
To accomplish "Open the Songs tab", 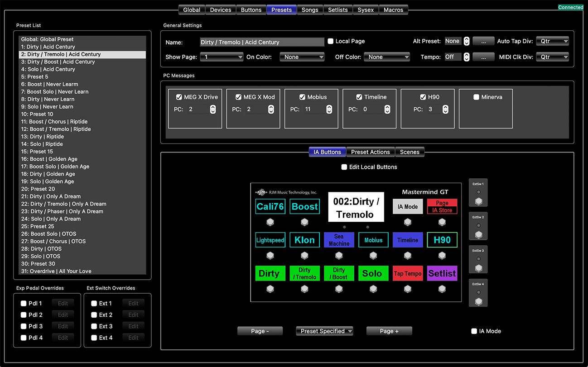I will coord(310,10).
